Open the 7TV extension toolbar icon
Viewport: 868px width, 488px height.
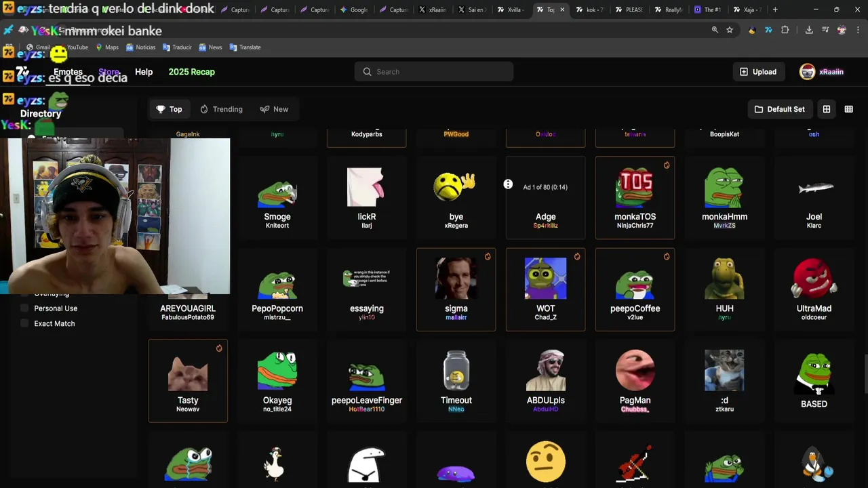[x=768, y=30]
